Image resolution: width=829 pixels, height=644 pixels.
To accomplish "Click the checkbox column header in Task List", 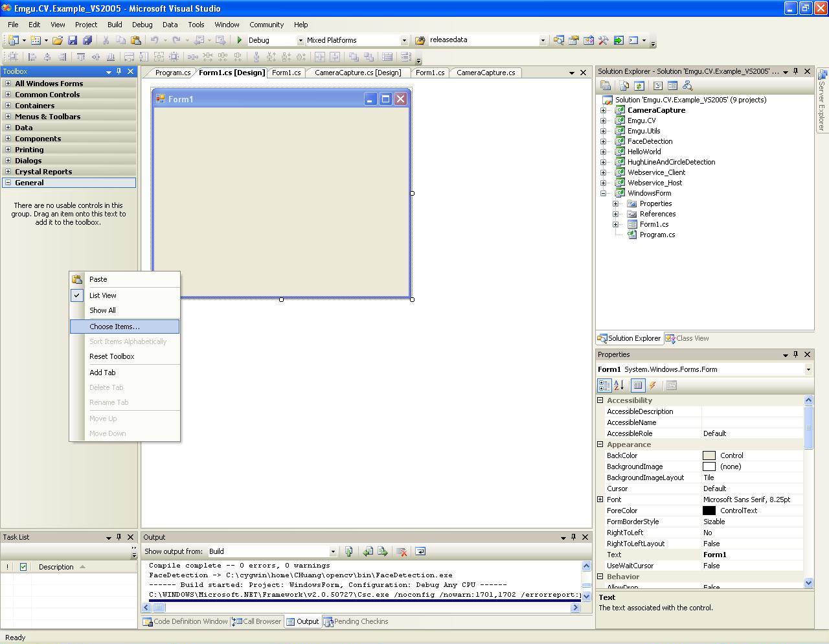I will click(23, 567).
